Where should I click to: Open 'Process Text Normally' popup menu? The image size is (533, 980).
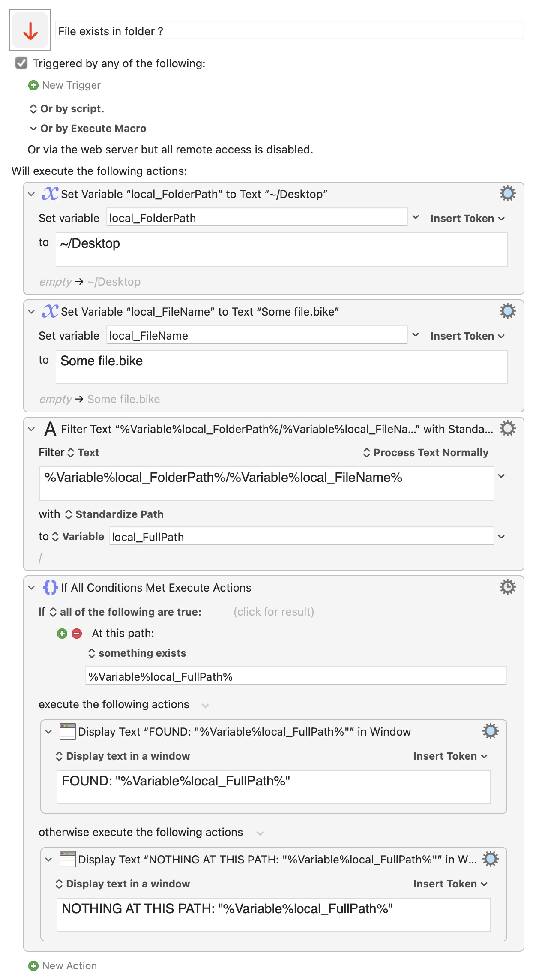click(x=426, y=453)
